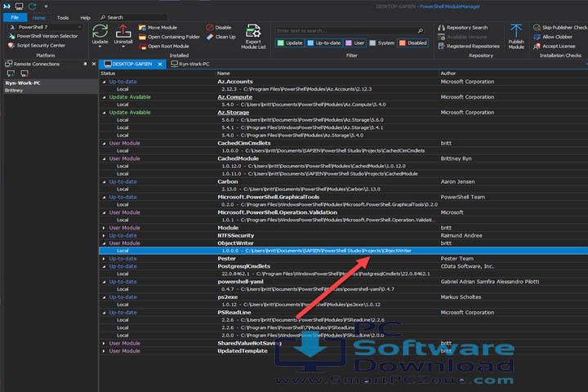Viewport: 588px width, 392px height.
Task: Select the ObjectWriter 1.0.0.0 local row
Action: (343, 251)
